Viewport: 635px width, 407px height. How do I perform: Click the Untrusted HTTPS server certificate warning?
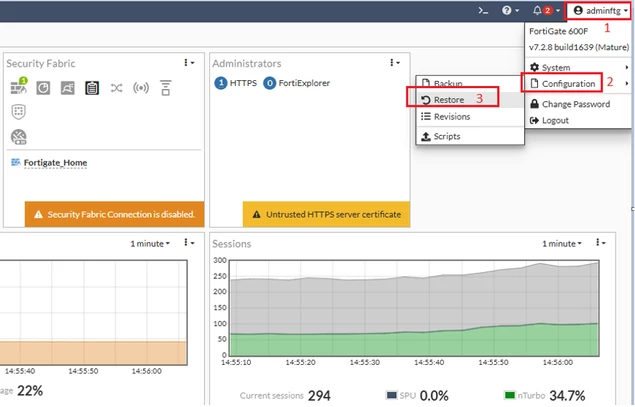326,214
